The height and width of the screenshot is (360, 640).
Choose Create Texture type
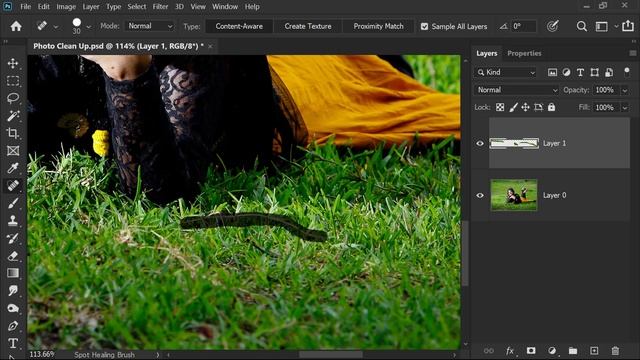tap(308, 26)
